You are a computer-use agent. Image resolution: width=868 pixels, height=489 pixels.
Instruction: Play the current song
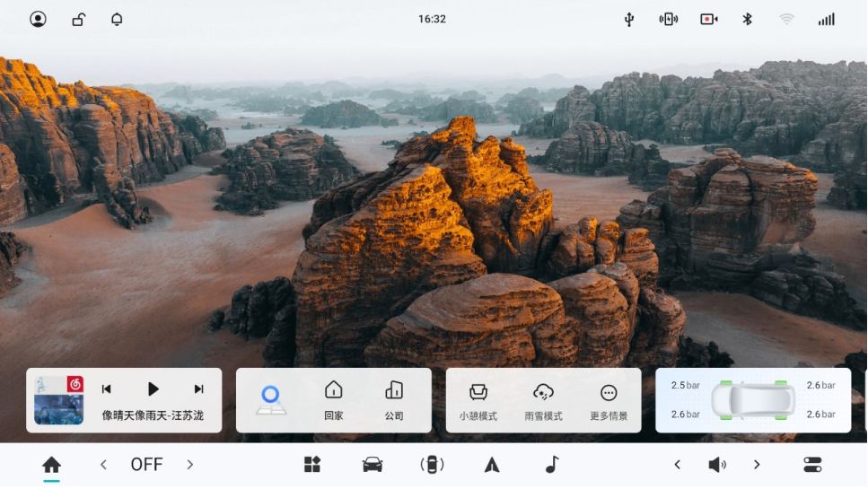[x=153, y=389]
